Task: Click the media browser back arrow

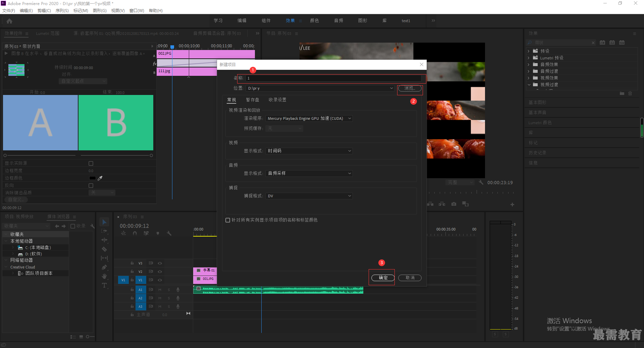Action: [57, 226]
